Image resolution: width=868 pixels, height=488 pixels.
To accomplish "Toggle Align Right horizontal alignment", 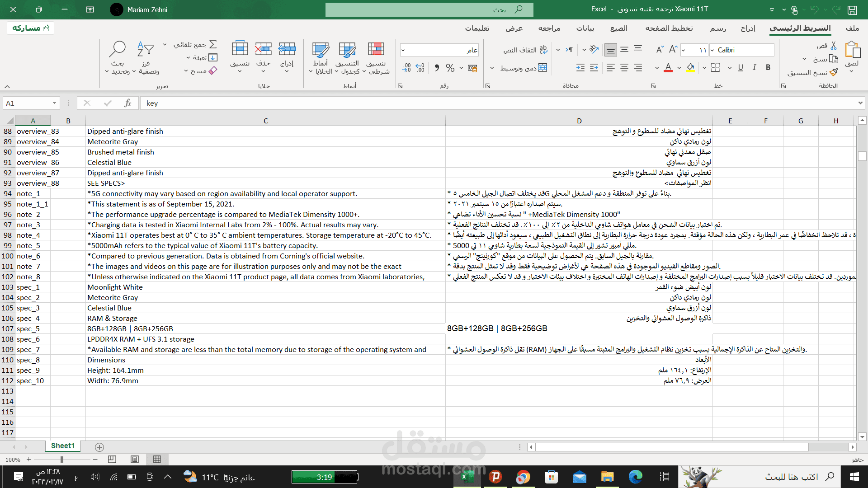I will pyautogui.click(x=638, y=68).
